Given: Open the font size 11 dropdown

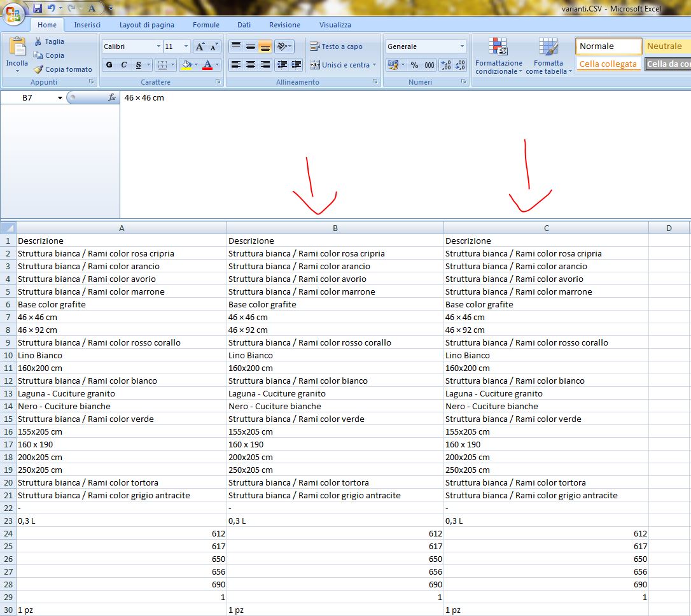Looking at the screenshot, I should pyautogui.click(x=186, y=46).
